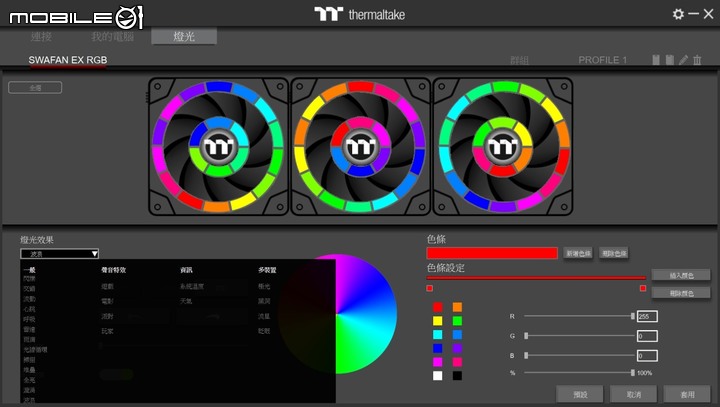The height and width of the screenshot is (407, 720).
Task: Click the 套用 apply button
Action: pos(687,394)
